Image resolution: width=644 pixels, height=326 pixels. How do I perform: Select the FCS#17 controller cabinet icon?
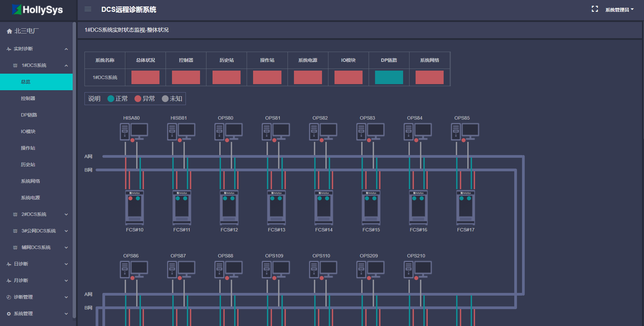tap(466, 208)
